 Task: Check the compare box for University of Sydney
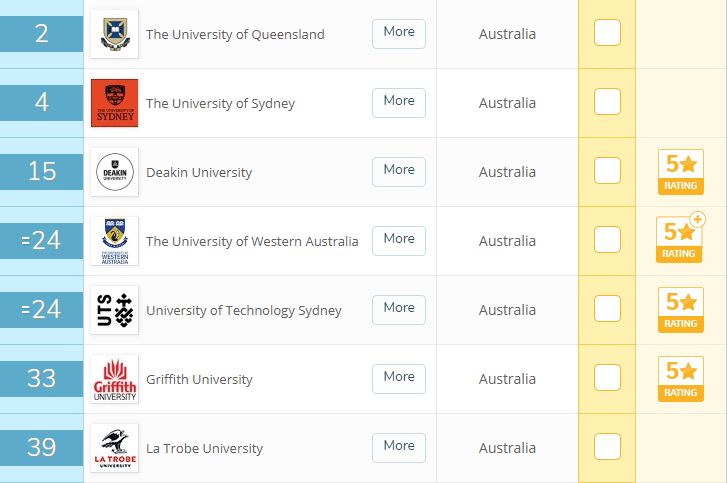(607, 102)
